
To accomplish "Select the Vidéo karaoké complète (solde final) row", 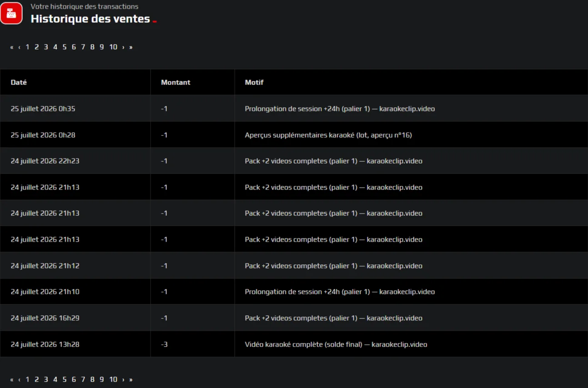I will (x=294, y=344).
